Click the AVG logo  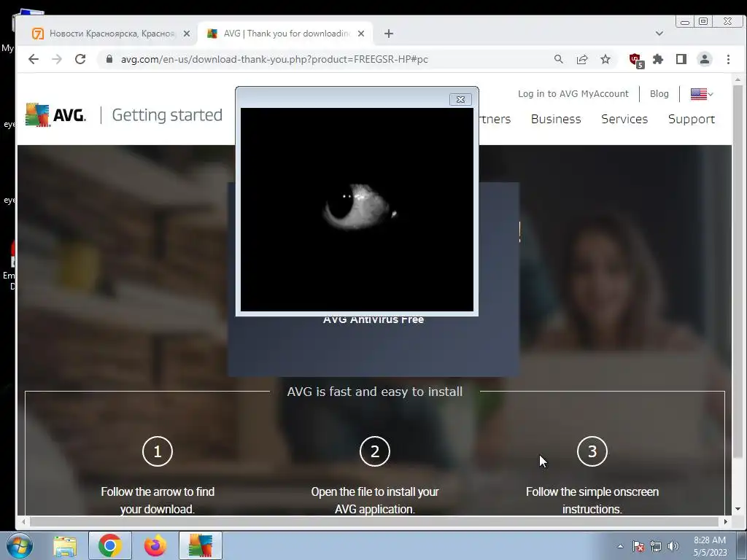point(55,114)
